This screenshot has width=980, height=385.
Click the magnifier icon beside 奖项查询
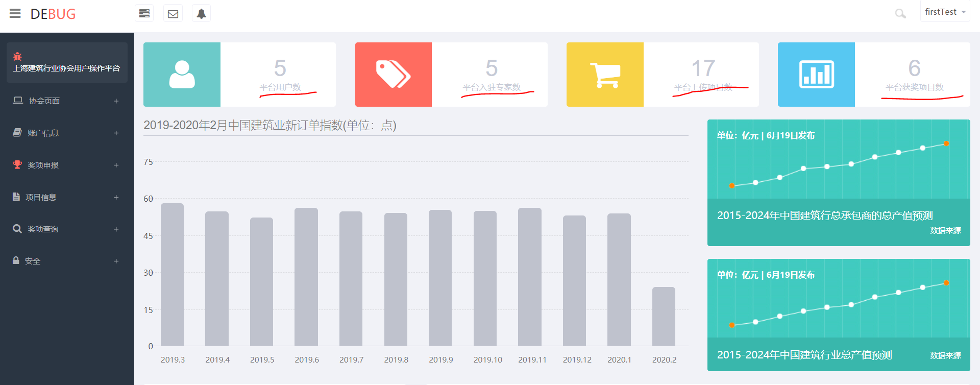click(x=17, y=229)
